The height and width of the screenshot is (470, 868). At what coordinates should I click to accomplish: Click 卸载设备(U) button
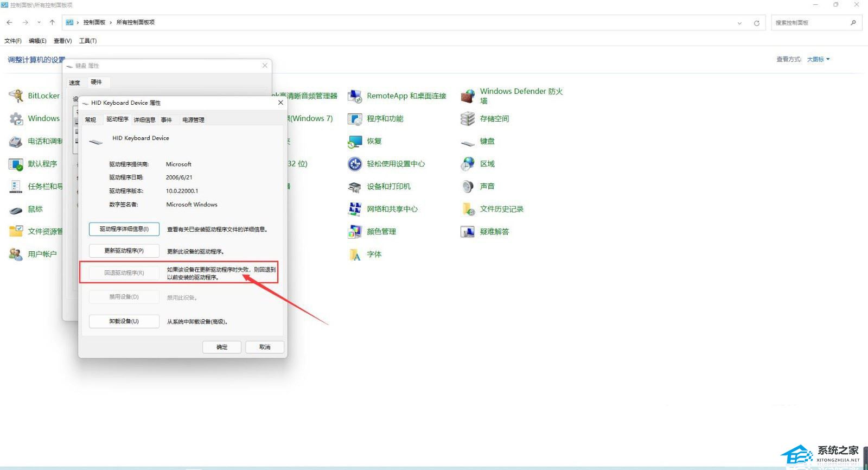124,321
